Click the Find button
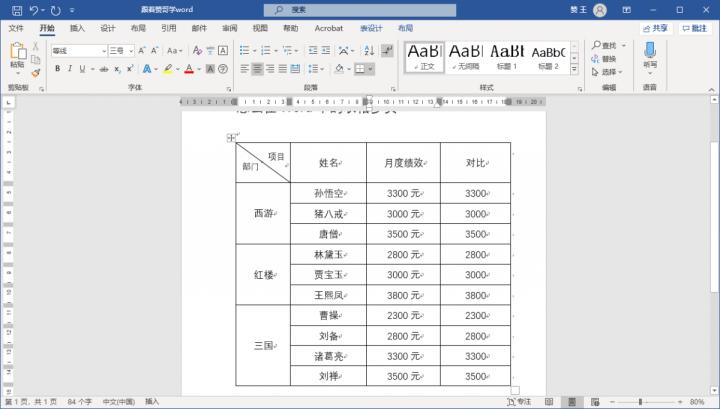The image size is (720, 409). (x=604, y=45)
